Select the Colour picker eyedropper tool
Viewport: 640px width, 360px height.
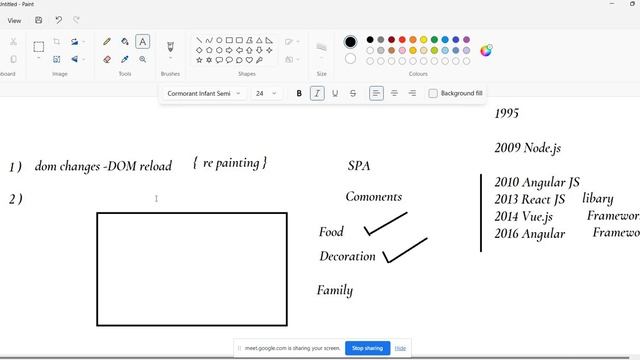click(125, 60)
